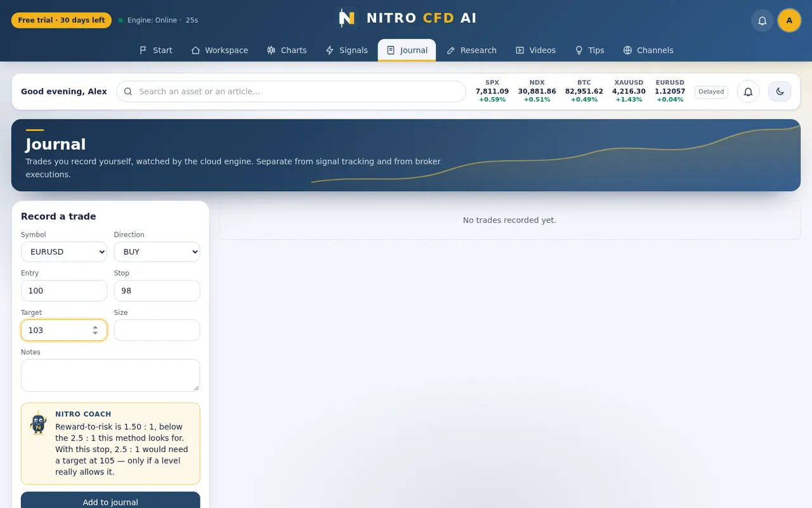
Task: Click the EURUSD ticker in the quote strip
Action: click(x=670, y=91)
